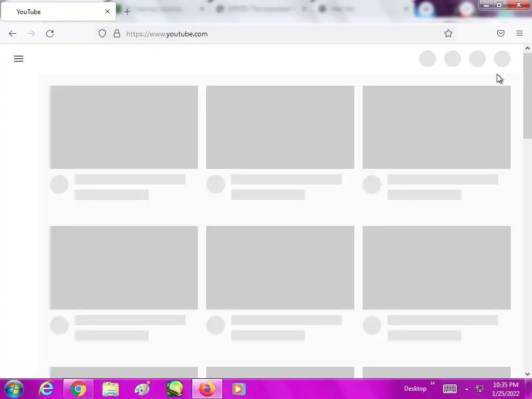Open the YouTube guide hamburger menu
Screen dimensions: 532x399
19,59
